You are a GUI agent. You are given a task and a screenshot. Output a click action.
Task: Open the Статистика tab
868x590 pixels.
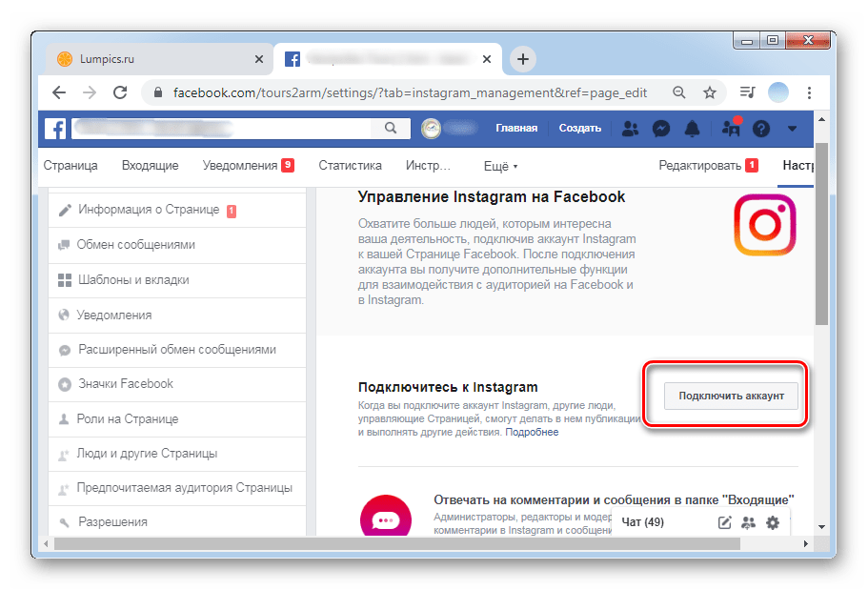pos(350,166)
